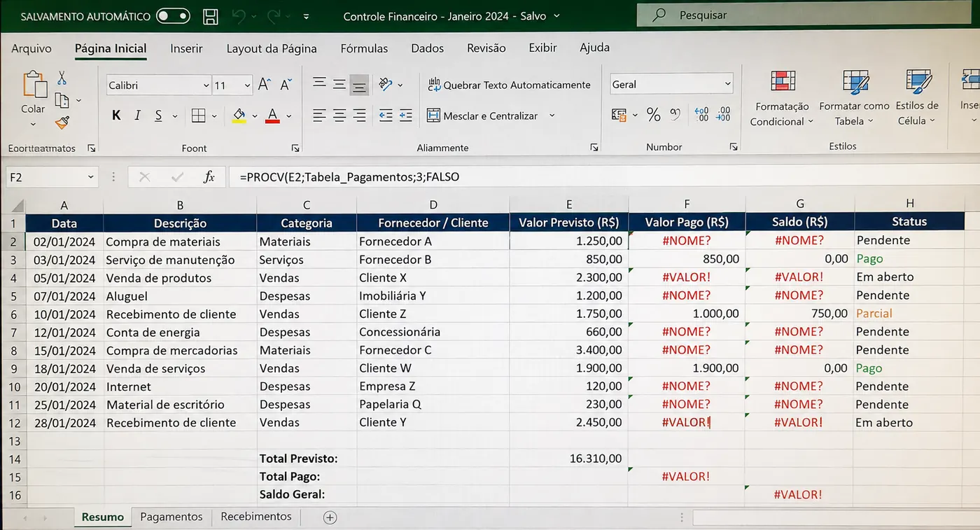Click the fx Insert Function icon
The width and height of the screenshot is (980, 530).
click(x=209, y=177)
